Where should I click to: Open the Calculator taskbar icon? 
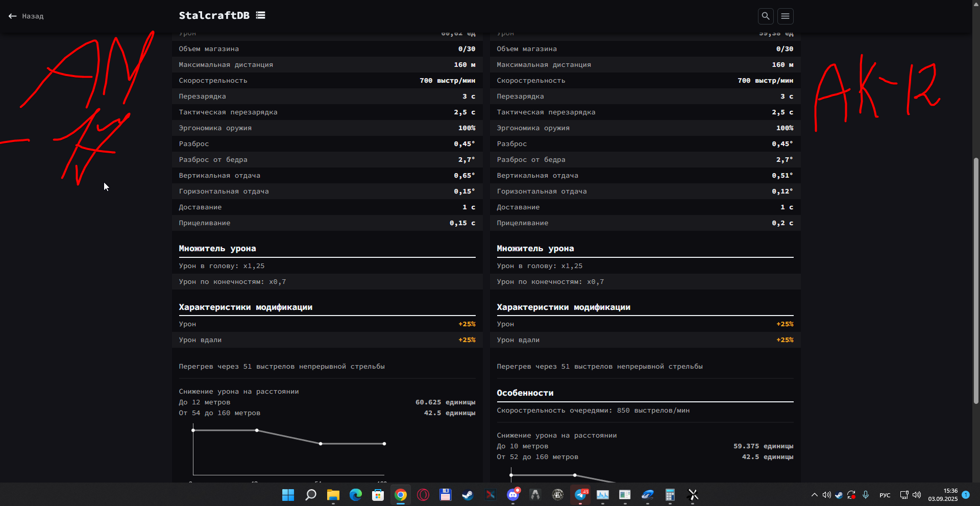pyautogui.click(x=670, y=495)
